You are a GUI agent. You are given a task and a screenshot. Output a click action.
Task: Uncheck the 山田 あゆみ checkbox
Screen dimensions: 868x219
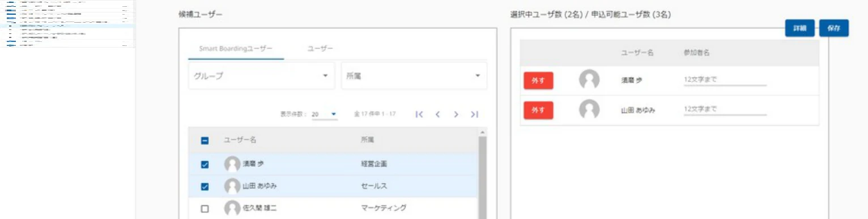click(x=205, y=187)
